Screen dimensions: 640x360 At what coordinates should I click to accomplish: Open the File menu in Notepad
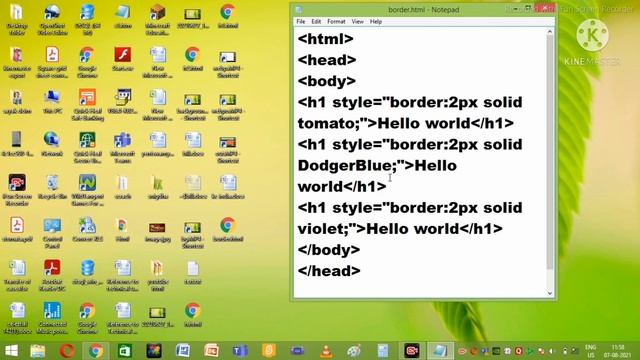click(x=301, y=22)
